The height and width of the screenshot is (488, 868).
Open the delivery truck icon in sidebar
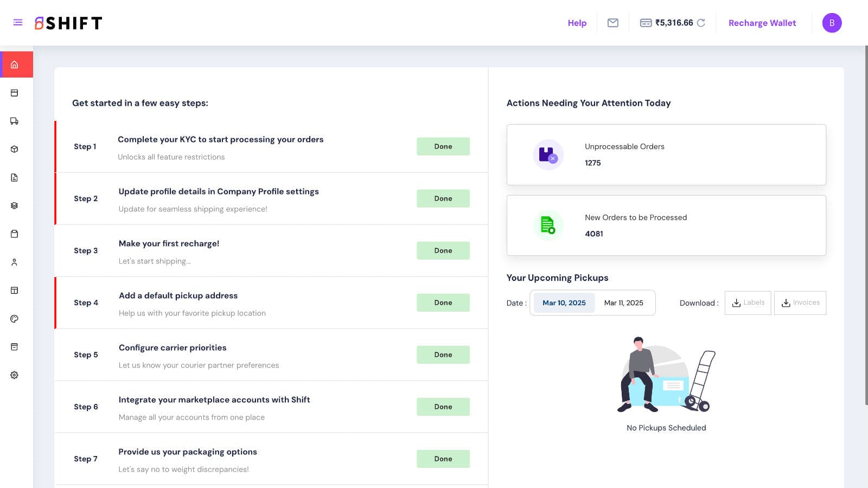click(15, 121)
